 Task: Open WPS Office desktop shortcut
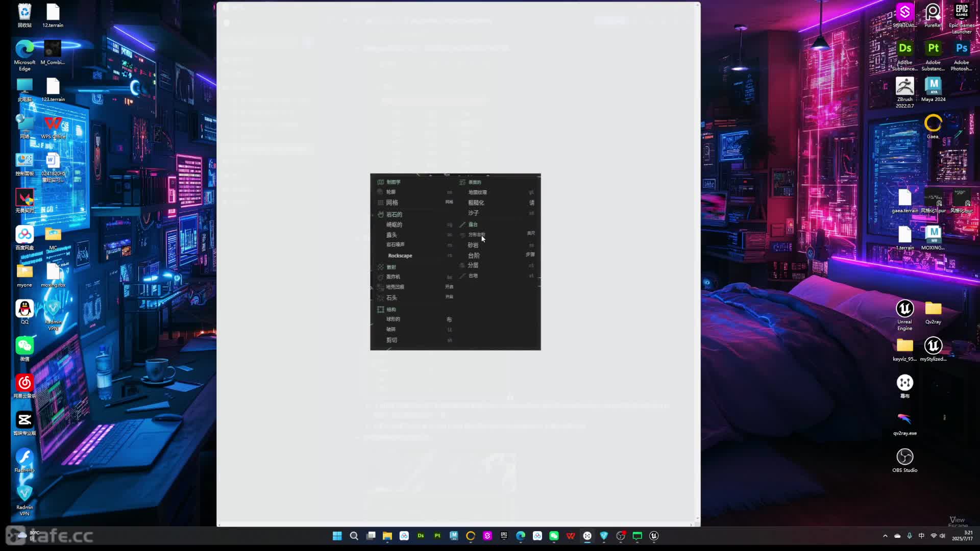(x=53, y=127)
